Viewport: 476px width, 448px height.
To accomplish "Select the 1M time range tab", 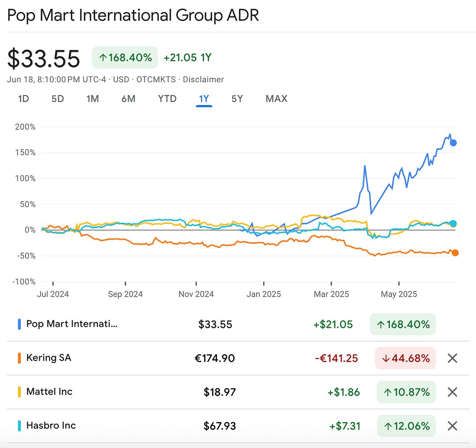I will [x=93, y=99].
